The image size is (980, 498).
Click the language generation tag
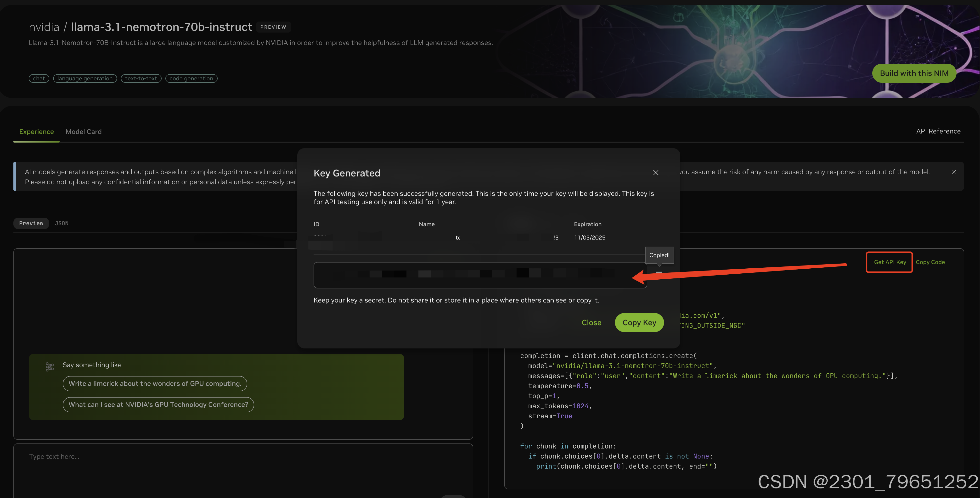85,78
